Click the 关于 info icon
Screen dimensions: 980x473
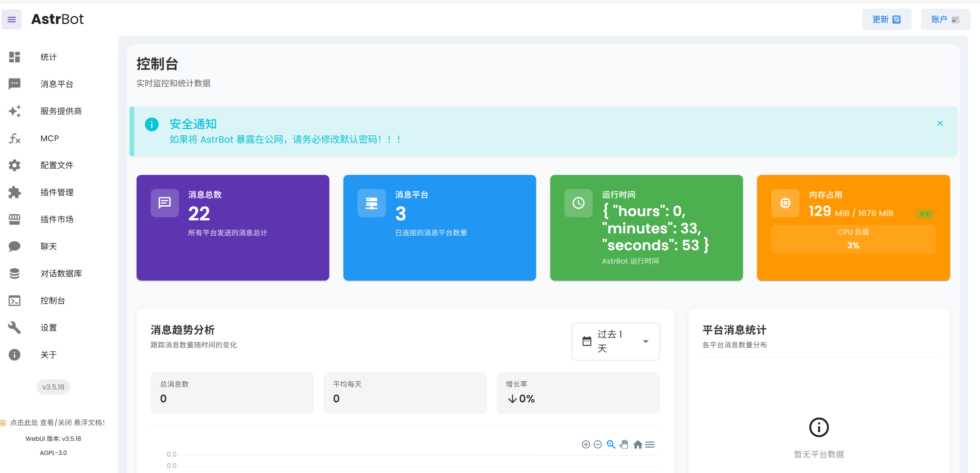coord(15,355)
